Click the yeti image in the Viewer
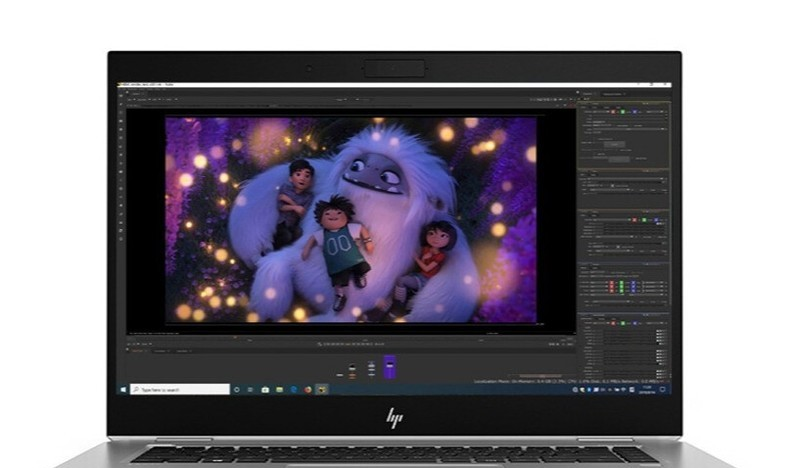Screen dimensions: 800x468 coord(351,219)
